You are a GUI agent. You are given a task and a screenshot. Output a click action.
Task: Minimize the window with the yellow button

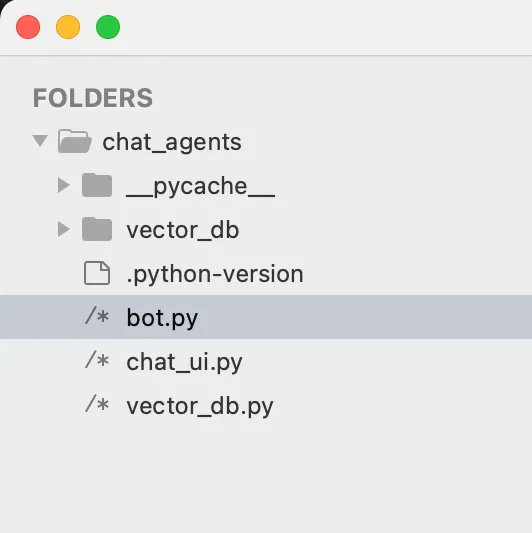click(68, 27)
